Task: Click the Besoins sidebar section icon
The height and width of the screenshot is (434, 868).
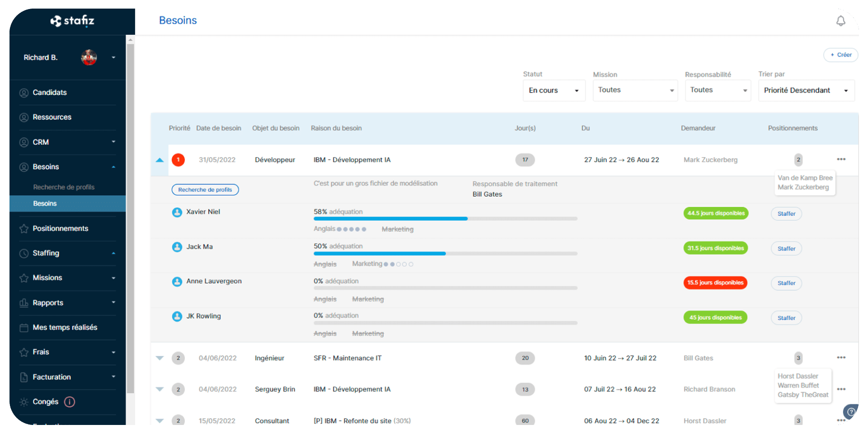Action: 24,167
